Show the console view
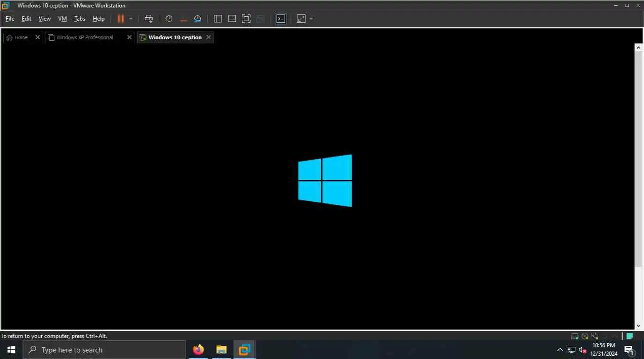This screenshot has height=359, width=644. tap(281, 19)
